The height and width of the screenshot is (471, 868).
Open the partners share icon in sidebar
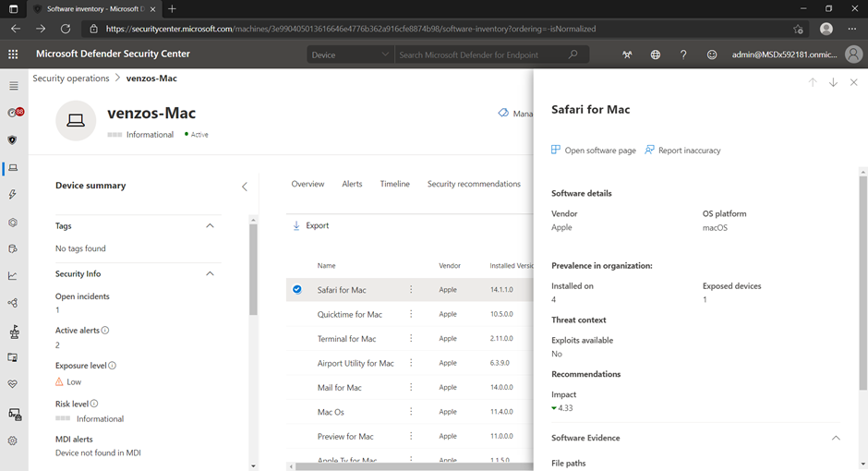coord(13,303)
